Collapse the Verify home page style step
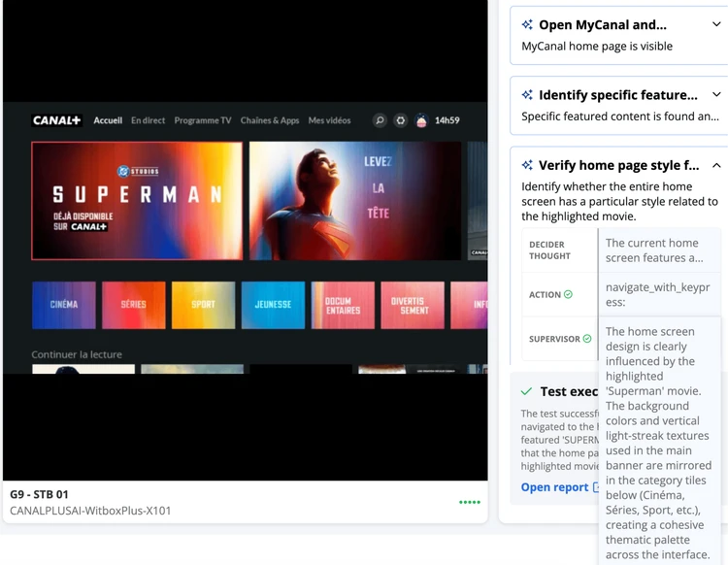Screen dimensions: 728x565 point(716,165)
